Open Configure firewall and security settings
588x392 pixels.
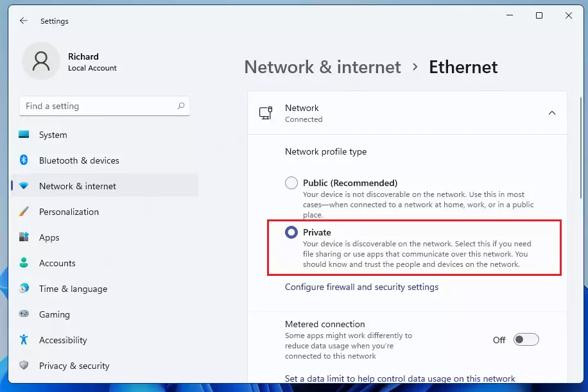pos(362,287)
